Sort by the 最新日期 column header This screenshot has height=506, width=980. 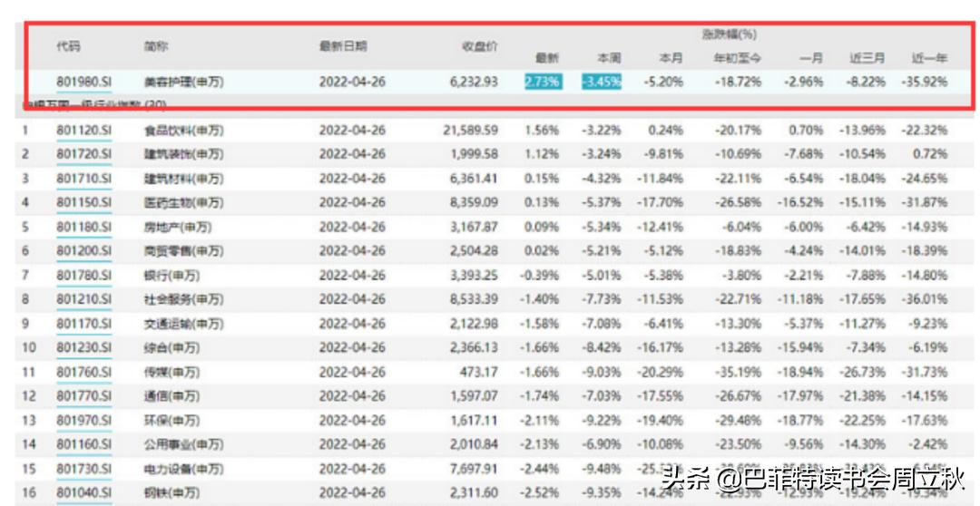pos(343,46)
